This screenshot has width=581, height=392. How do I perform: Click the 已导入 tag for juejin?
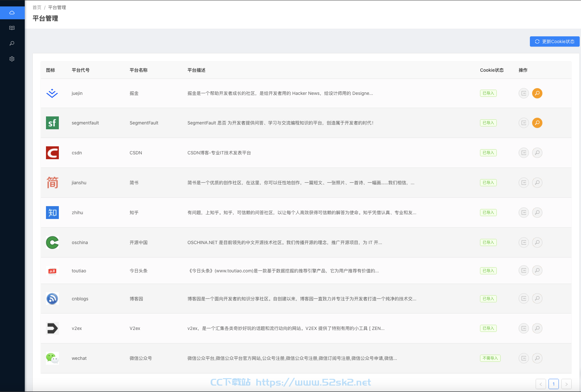[x=488, y=93]
